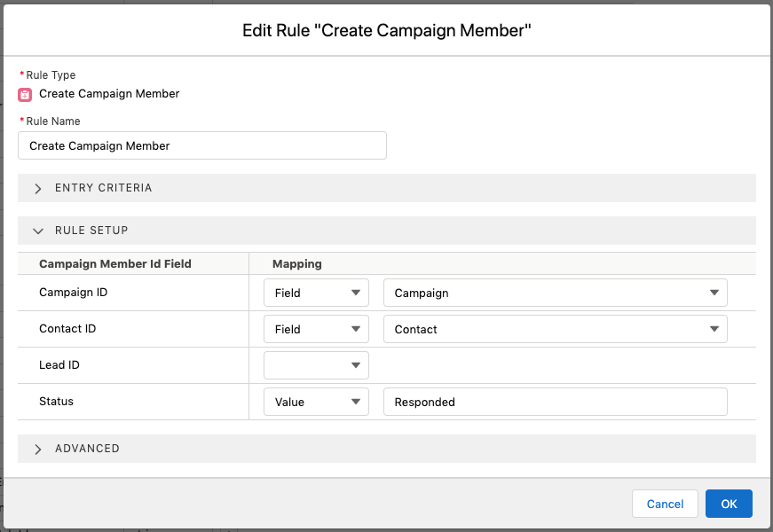The width and height of the screenshot is (773, 532).
Task: Click the Cancel button
Action: click(x=665, y=504)
